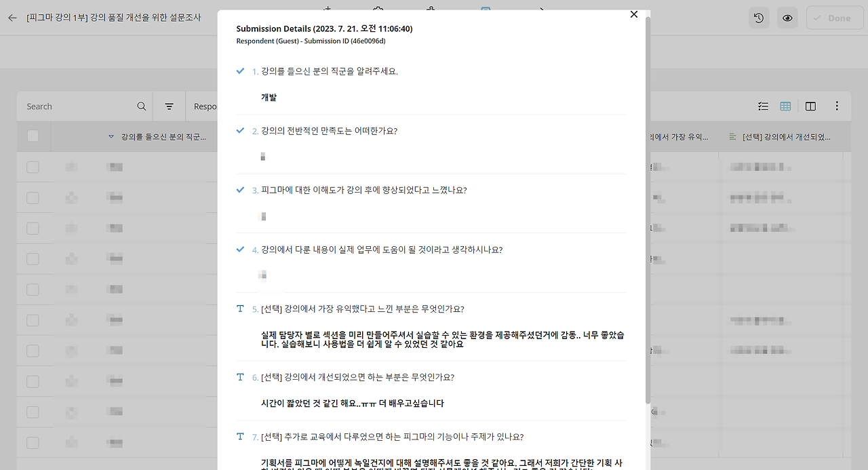The width and height of the screenshot is (868, 470).
Task: Select question 7 about 추가로 교육에서 다루었으면
Action: point(393,437)
